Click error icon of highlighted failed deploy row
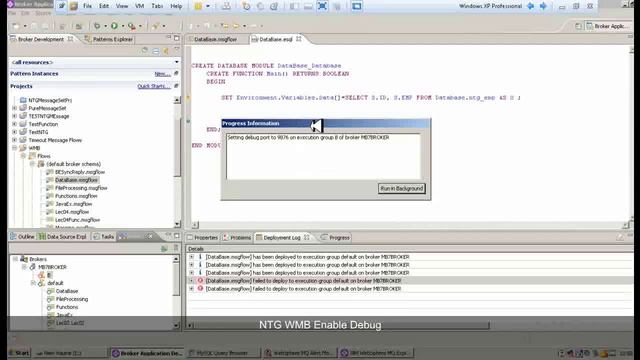 (200, 281)
